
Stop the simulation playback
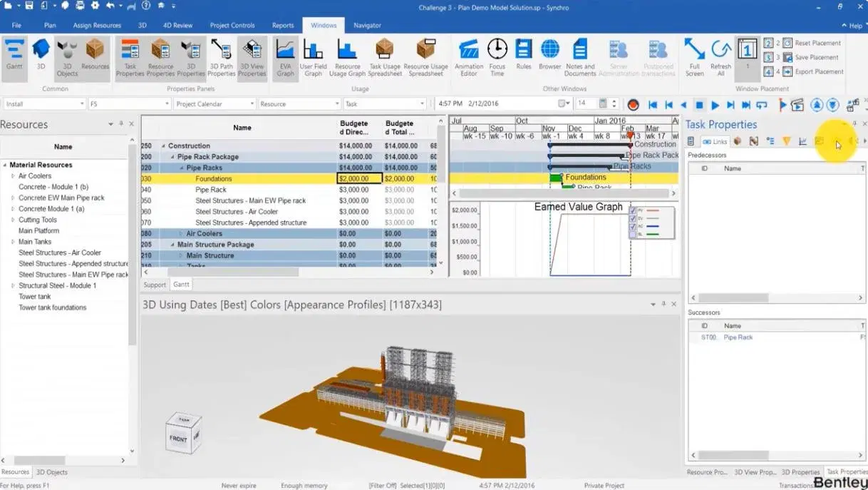pyautogui.click(x=700, y=105)
